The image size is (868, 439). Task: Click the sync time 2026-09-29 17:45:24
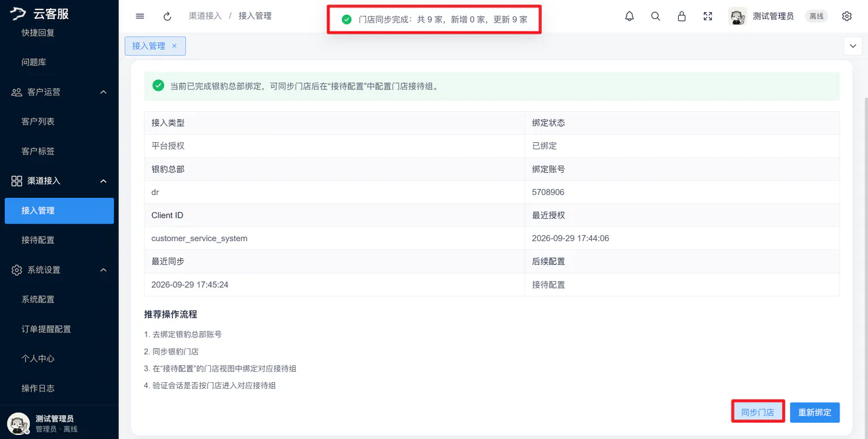[190, 285]
